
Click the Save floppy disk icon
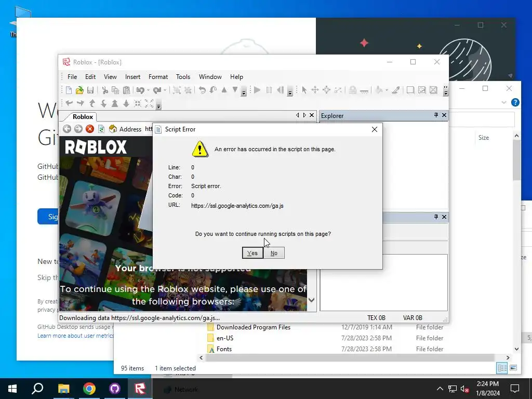pyautogui.click(x=90, y=90)
